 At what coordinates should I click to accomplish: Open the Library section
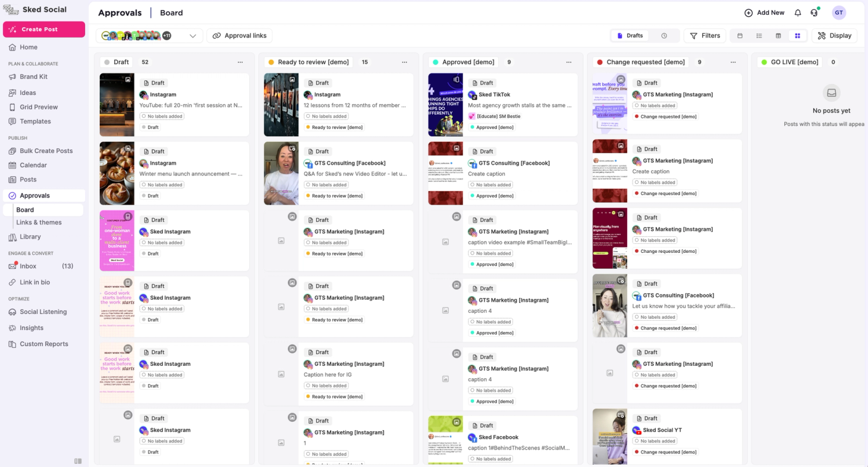click(x=30, y=237)
